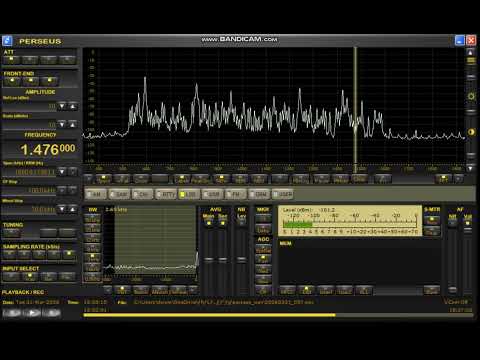Switch to AM demodulation mode
The height and width of the screenshot is (360, 480).
(x=96, y=194)
